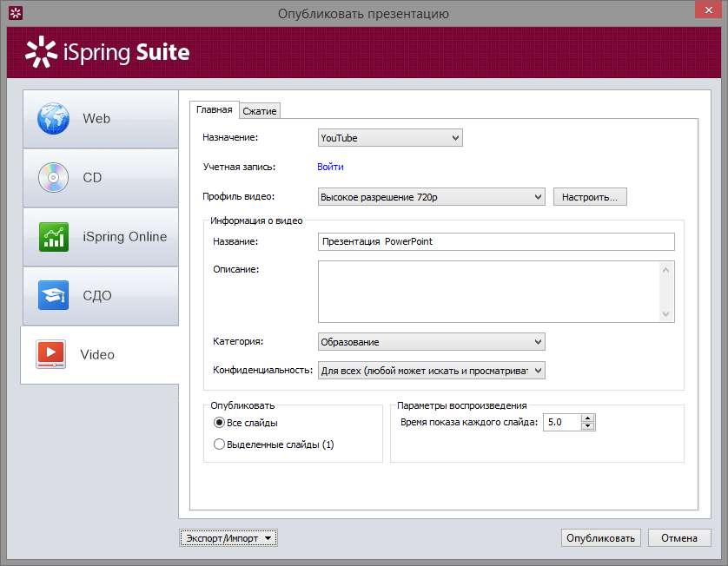Open the Категория Образование dropdown
This screenshot has height=566, width=728.
(431, 342)
